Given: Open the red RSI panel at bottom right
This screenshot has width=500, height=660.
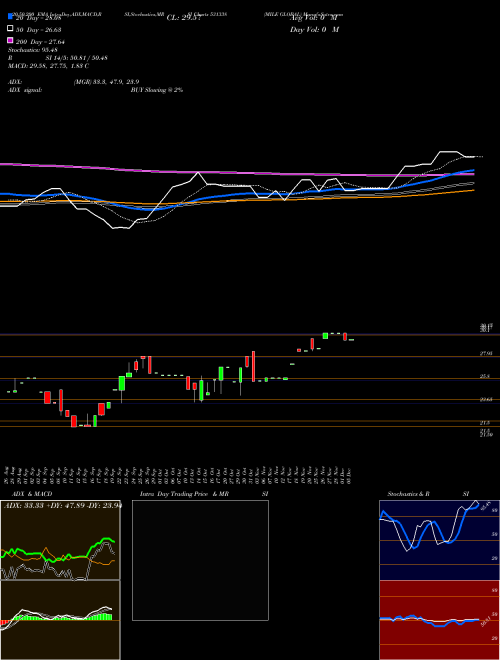Looking at the screenshot, I should click(439, 620).
